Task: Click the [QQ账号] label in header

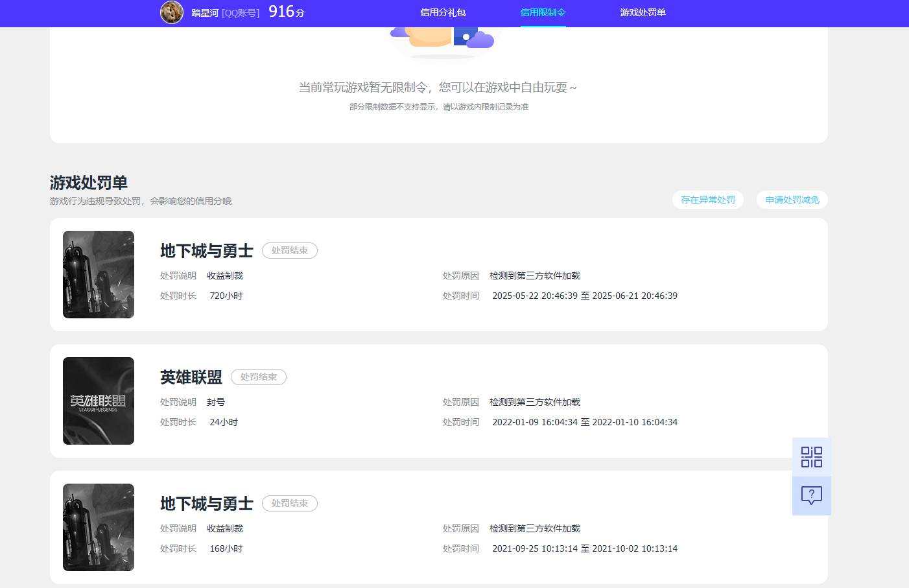Action: pyautogui.click(x=241, y=13)
